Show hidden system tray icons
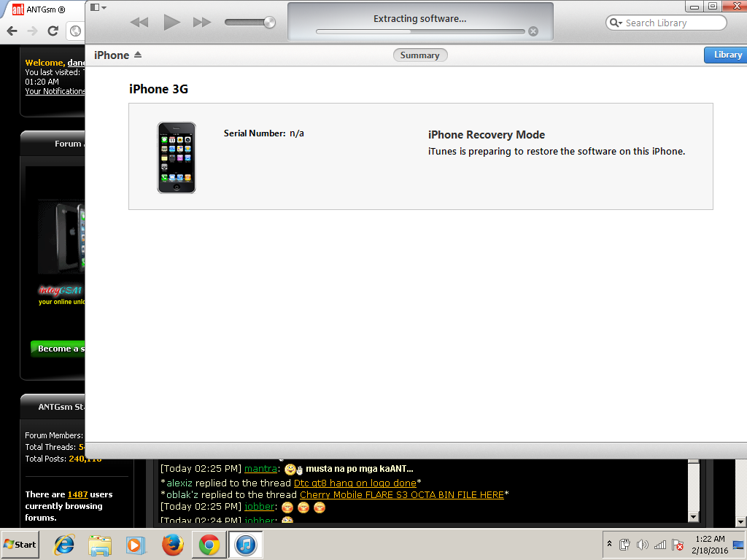This screenshot has width=747, height=560. 609,545
